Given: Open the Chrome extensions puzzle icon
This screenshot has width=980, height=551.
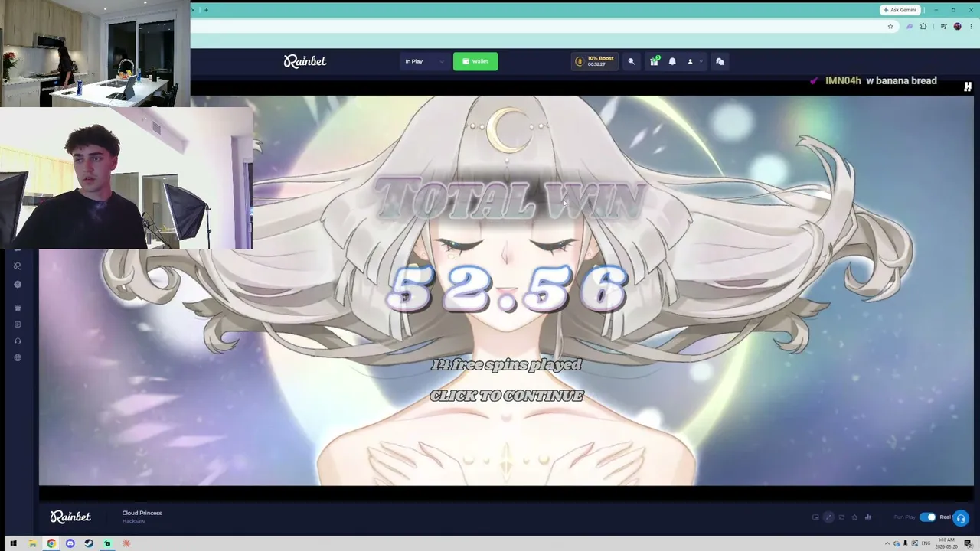Looking at the screenshot, I should coord(923,26).
